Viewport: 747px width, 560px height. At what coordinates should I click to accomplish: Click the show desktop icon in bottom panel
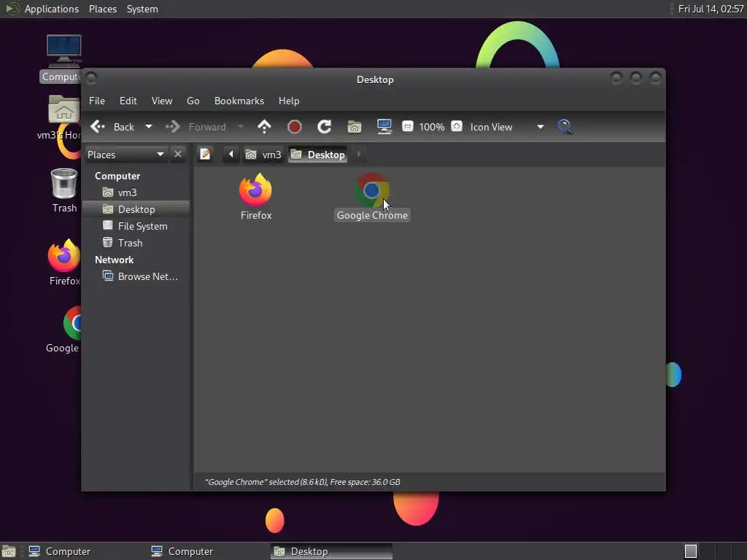(x=9, y=551)
